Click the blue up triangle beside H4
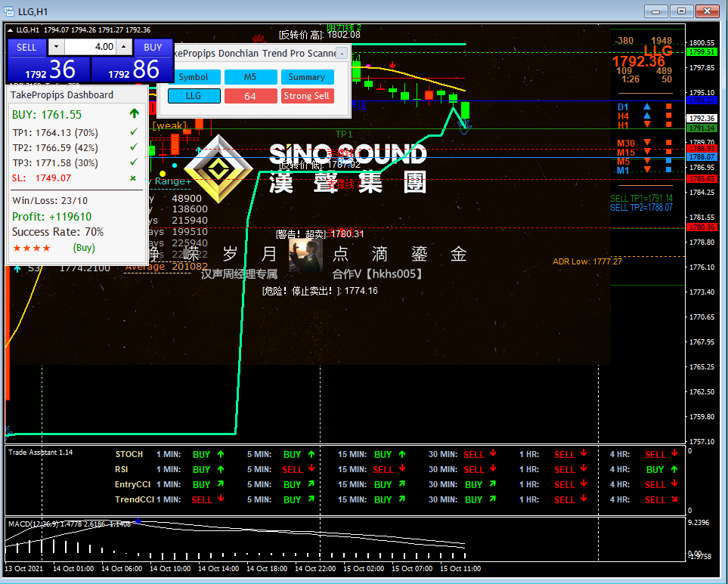728x584 pixels. coord(647,116)
